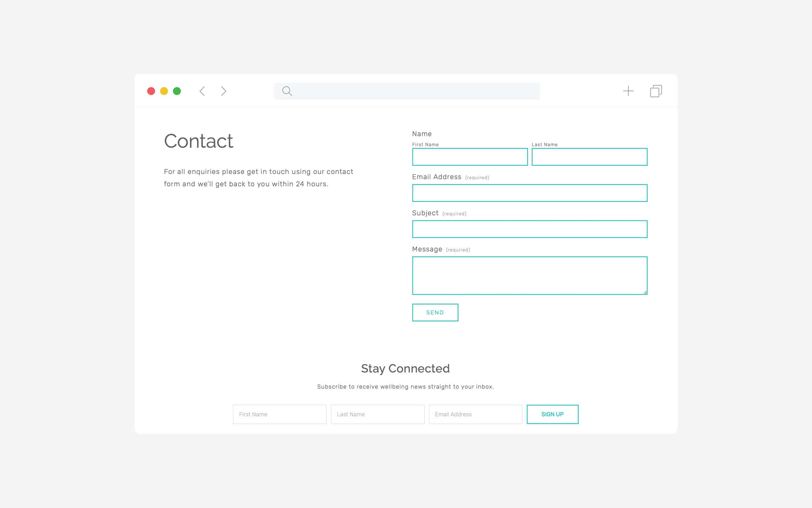Click the browser forward navigation arrow
Screen dimensions: 812x508
point(223,91)
